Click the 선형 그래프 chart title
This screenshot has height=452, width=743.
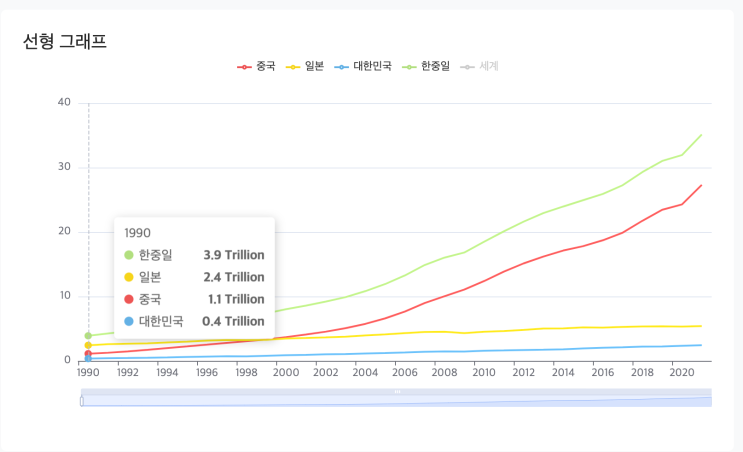[x=65, y=42]
